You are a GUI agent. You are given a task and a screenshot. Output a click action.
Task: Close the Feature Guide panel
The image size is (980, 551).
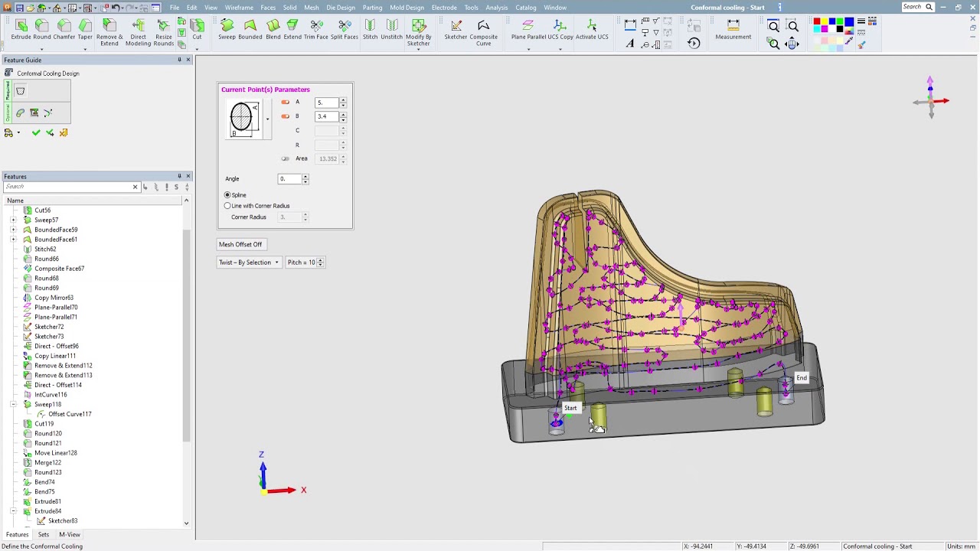click(188, 60)
